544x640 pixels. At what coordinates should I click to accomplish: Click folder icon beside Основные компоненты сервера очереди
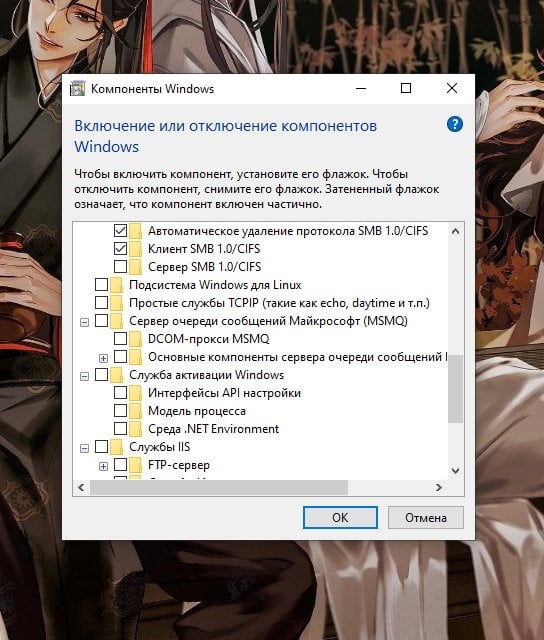(135, 357)
